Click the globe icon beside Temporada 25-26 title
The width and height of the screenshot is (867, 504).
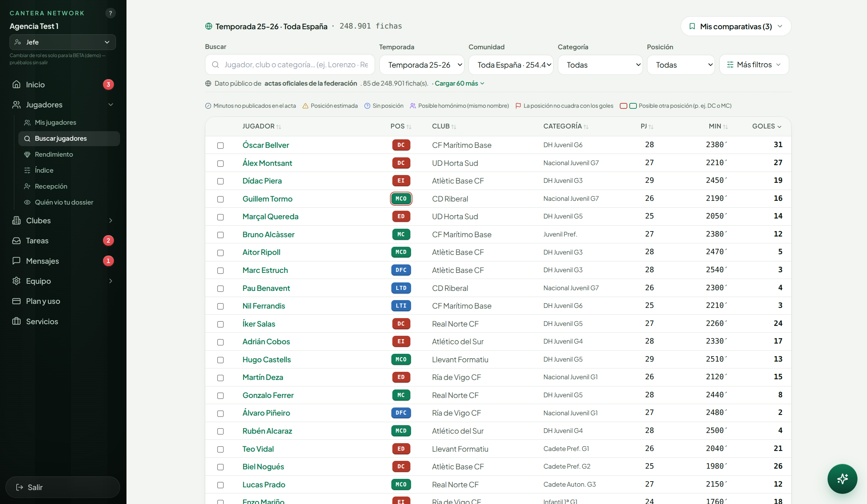pos(208,26)
